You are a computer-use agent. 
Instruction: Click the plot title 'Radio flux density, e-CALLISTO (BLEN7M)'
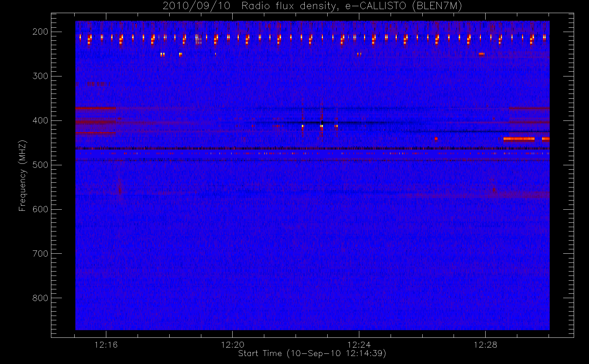tap(352, 6)
